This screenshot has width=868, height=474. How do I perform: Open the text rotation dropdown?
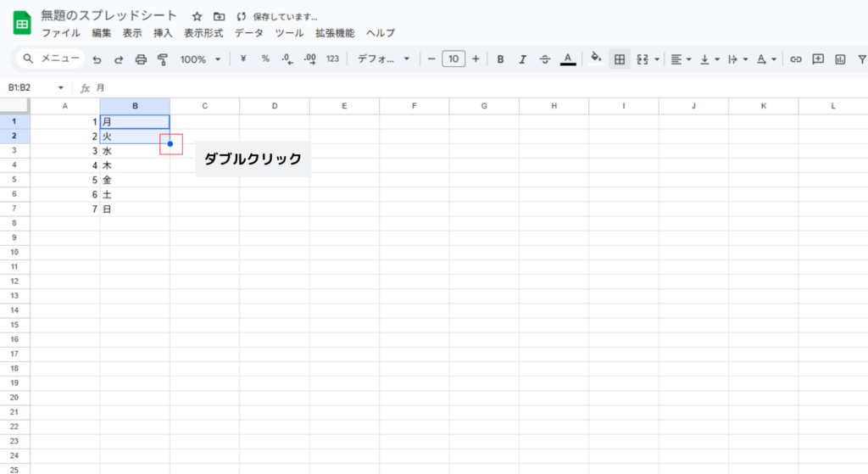(x=766, y=59)
